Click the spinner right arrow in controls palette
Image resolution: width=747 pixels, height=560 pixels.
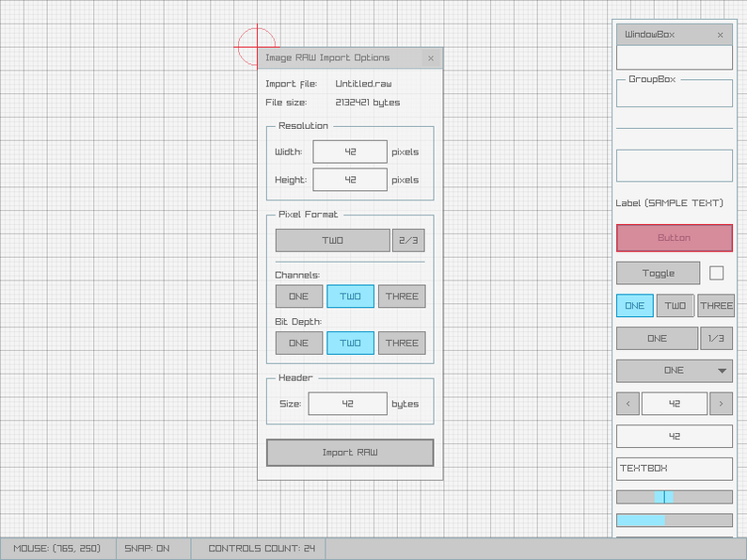[721, 404]
